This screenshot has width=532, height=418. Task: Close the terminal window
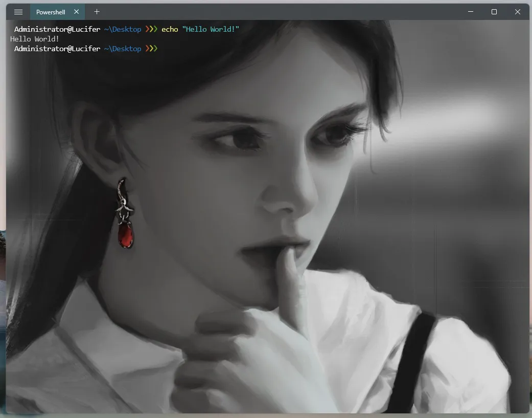point(518,12)
